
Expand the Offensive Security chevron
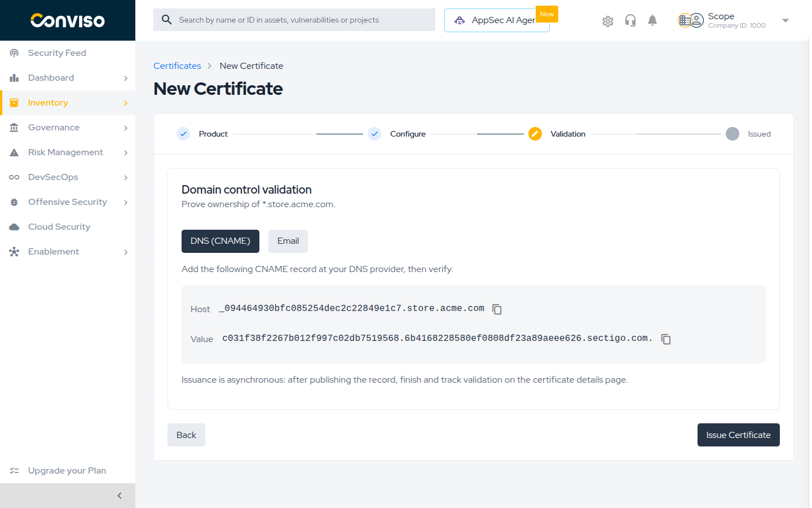click(x=126, y=203)
